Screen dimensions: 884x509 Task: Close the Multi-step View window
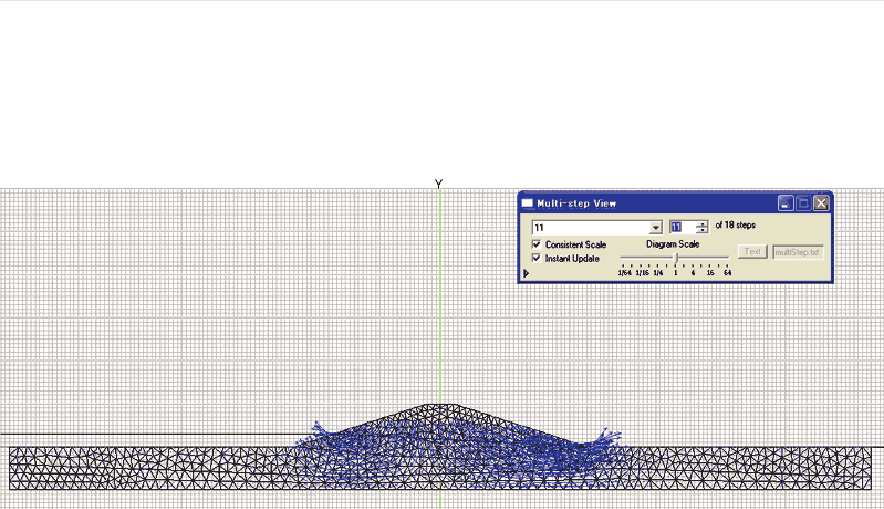pos(821,203)
